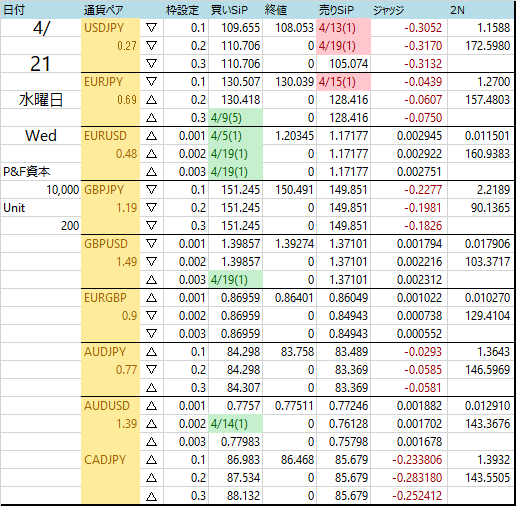Viewport: 516px width, 506px height.
Task: Pick the up triangle in AUDUSD 0.001 row
Action: 152,406
